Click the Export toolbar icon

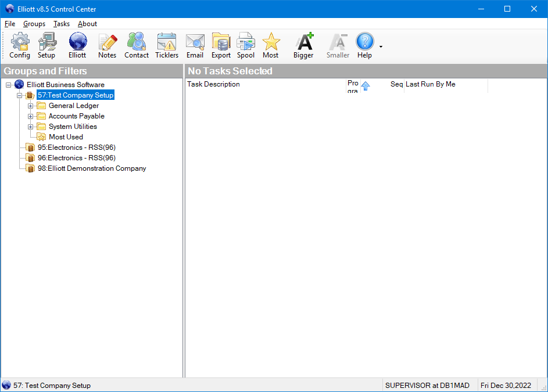[x=221, y=45]
